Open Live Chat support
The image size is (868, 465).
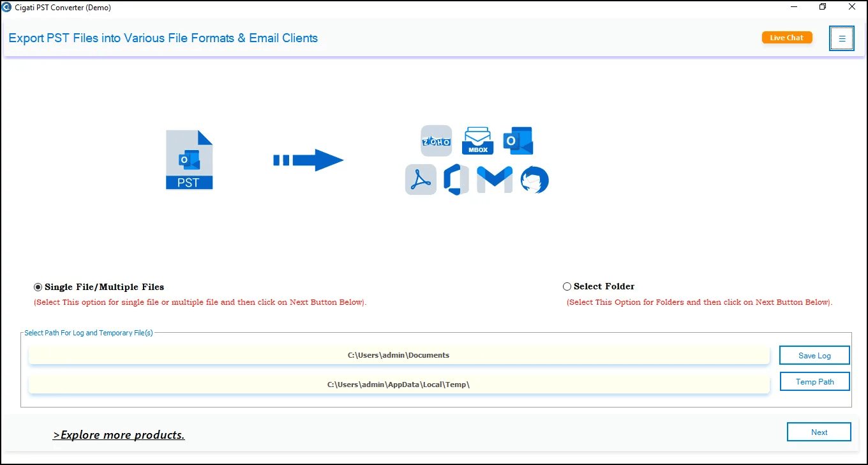click(x=787, y=38)
